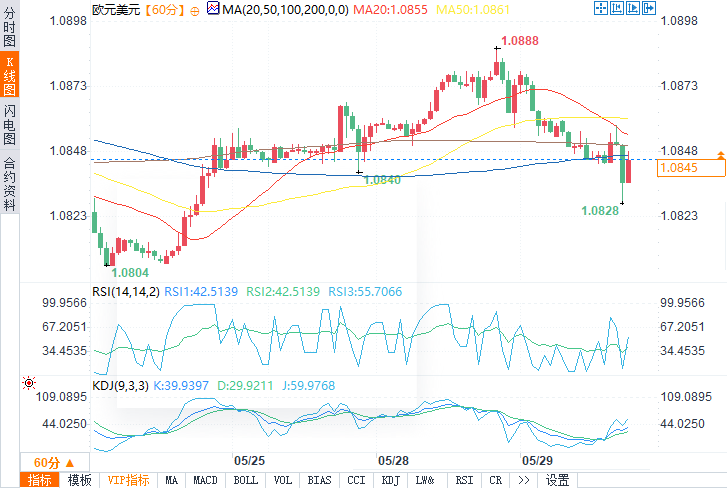
Task: Click the 05/29 date label
Action: click(537, 461)
